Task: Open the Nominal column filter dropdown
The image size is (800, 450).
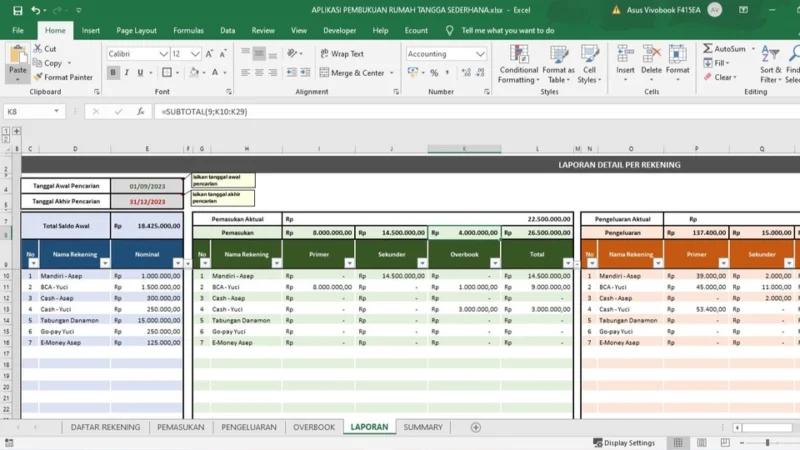Action: tap(177, 263)
